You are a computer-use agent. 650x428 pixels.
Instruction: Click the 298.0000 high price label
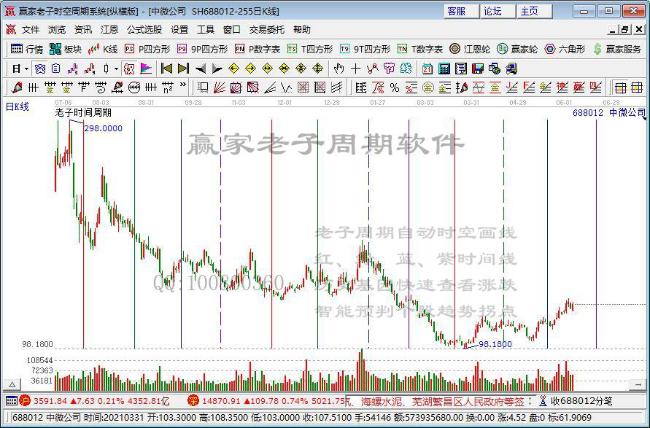click(x=103, y=129)
